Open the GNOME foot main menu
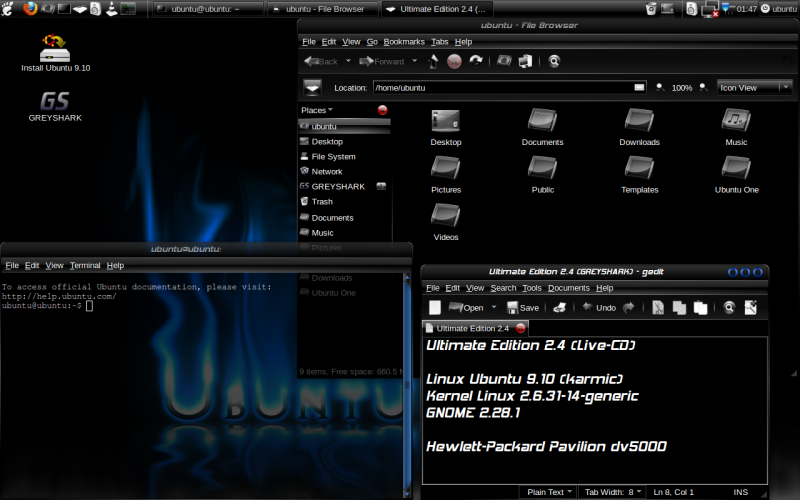800x500 pixels. click(x=7, y=9)
